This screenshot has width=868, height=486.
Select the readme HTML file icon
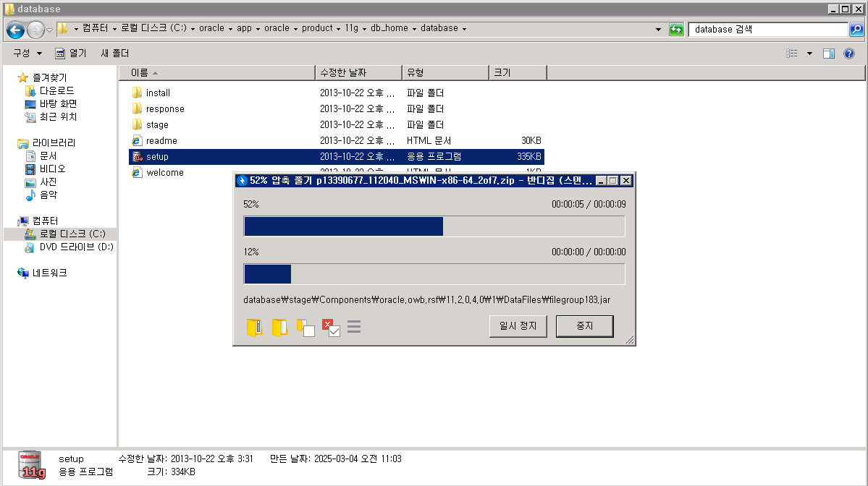click(137, 140)
